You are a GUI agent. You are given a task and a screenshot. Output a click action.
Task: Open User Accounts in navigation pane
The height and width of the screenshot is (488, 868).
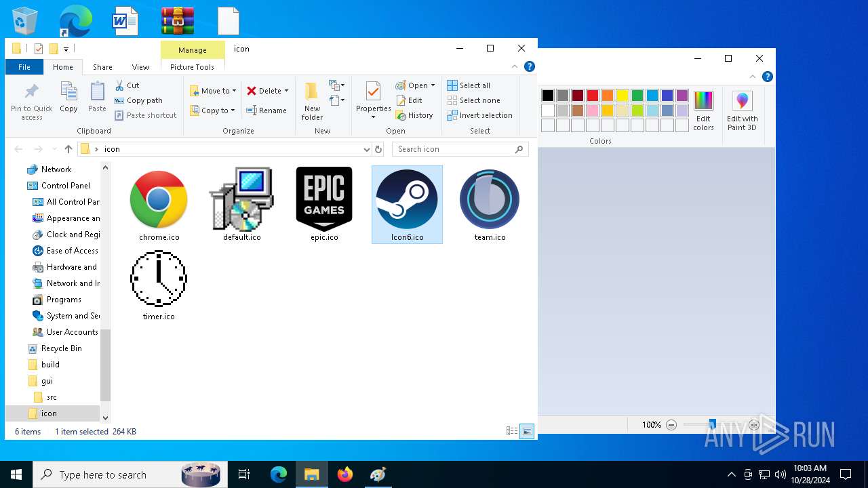[x=72, y=332]
